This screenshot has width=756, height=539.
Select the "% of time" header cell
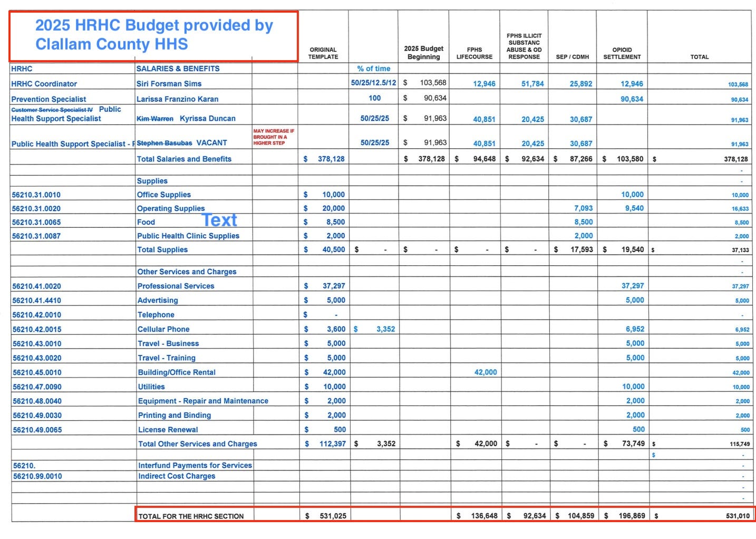(x=374, y=69)
